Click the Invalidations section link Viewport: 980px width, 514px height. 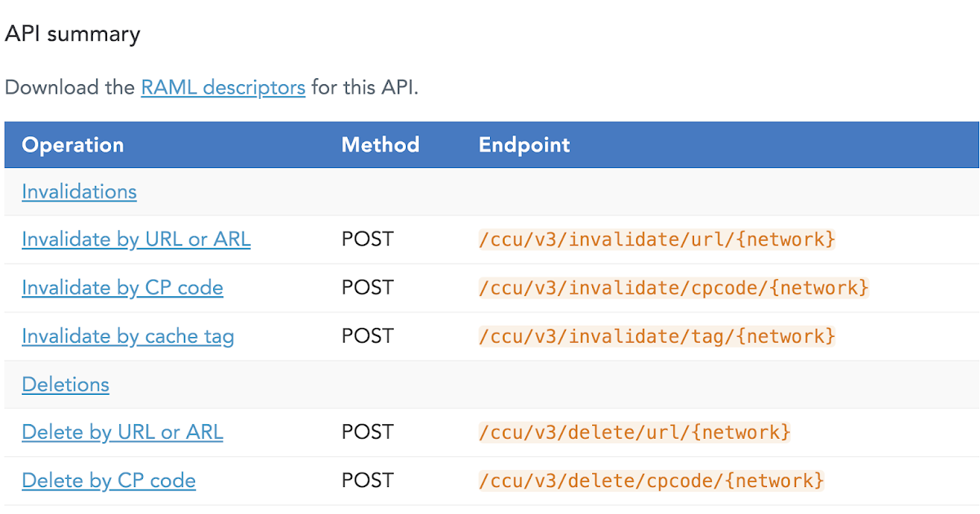[x=78, y=192]
